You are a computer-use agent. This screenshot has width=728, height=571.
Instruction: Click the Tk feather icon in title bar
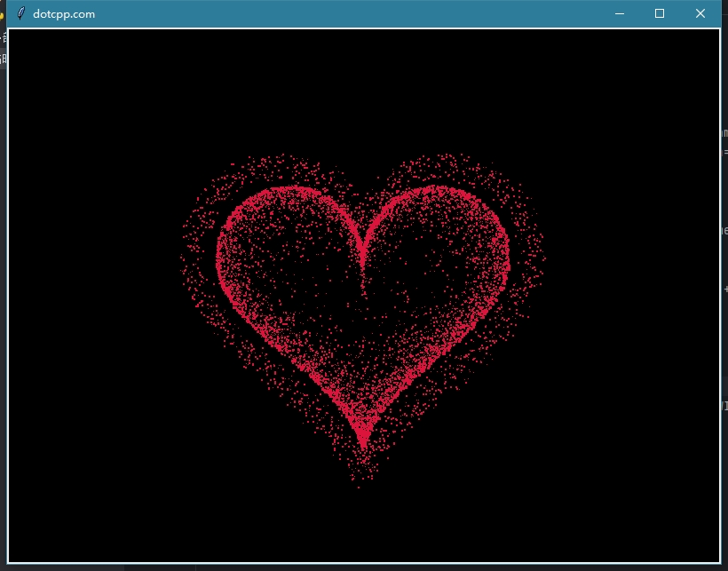point(20,13)
